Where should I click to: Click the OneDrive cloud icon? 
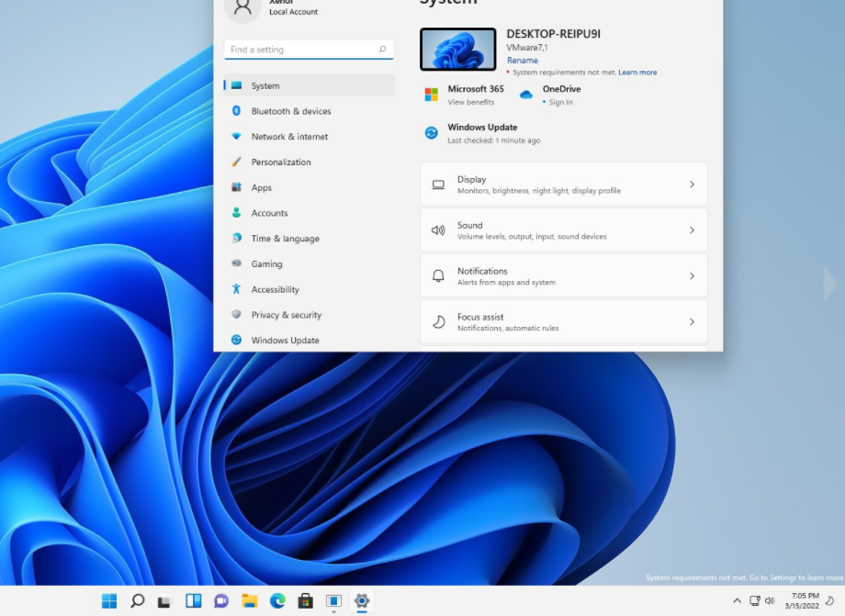[526, 95]
